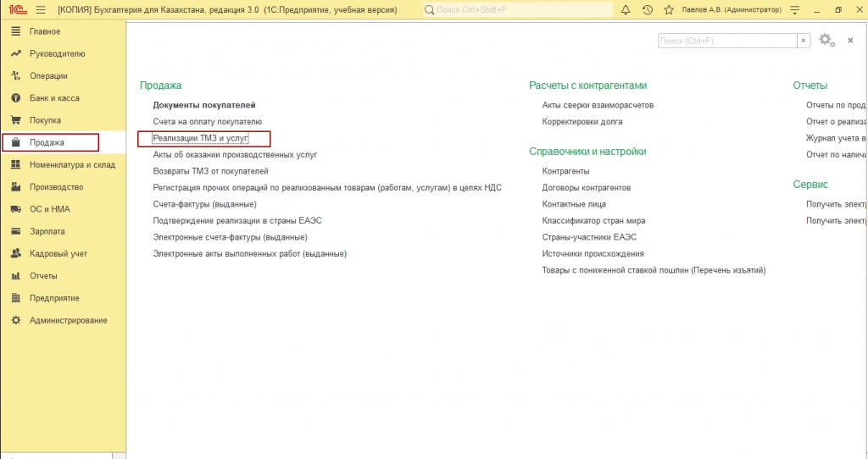
Task: Open the Руководителю section
Action: click(x=63, y=53)
